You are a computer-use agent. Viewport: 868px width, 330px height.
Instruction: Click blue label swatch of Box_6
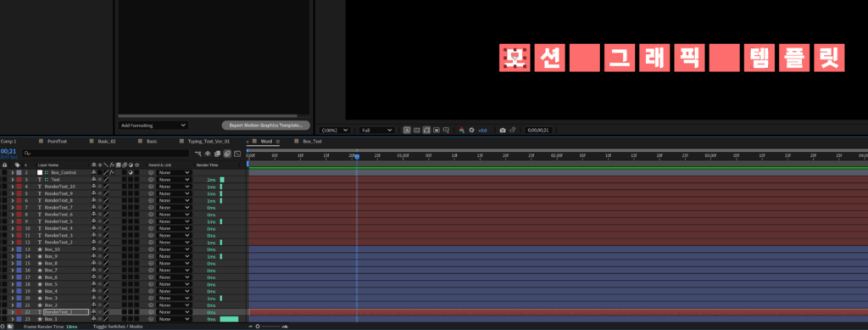(x=19, y=277)
